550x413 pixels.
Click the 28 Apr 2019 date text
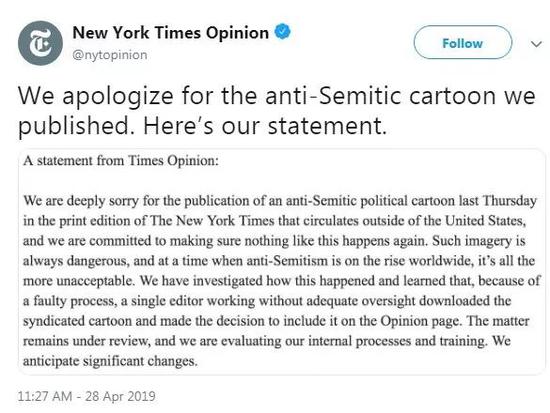120,396
